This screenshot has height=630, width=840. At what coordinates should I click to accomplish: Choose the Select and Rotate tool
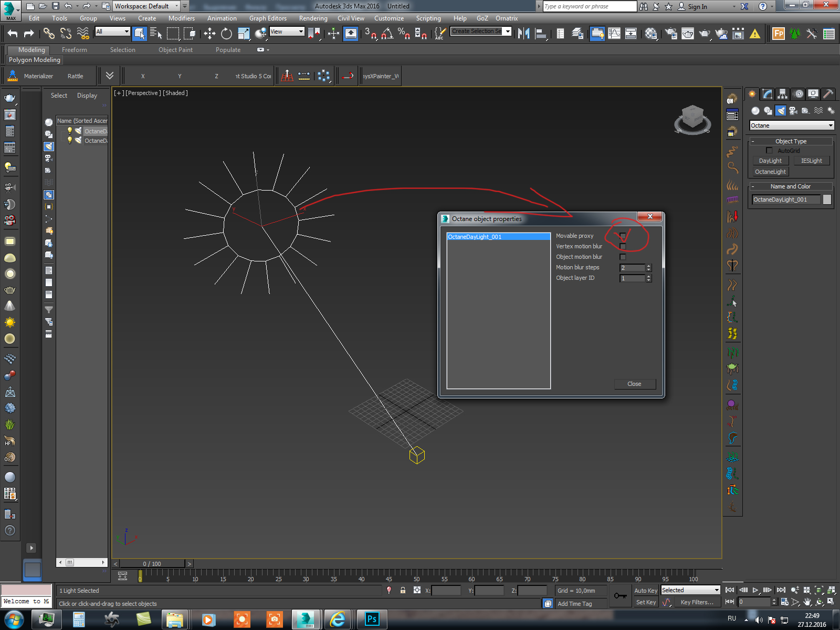(x=226, y=34)
